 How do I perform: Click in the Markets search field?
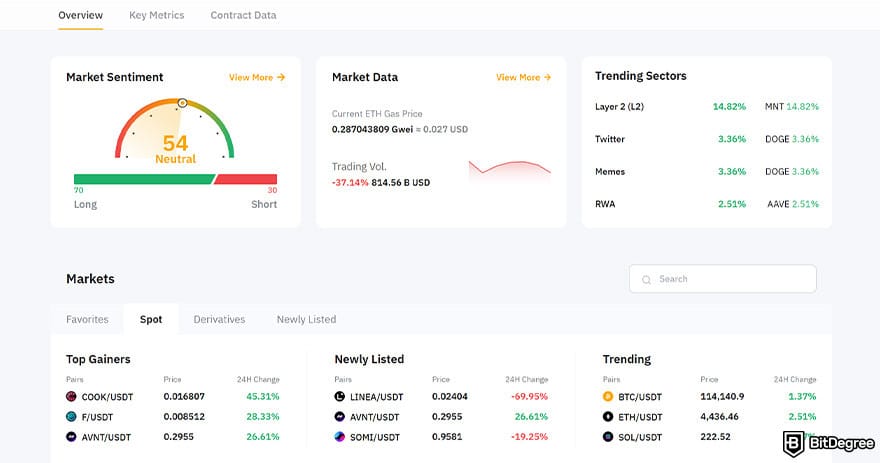click(x=723, y=279)
